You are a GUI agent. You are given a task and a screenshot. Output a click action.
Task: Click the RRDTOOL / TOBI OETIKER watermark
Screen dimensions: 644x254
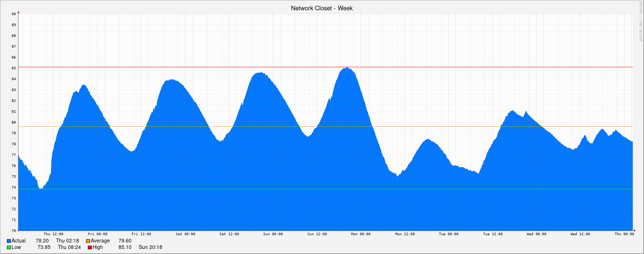click(x=640, y=22)
